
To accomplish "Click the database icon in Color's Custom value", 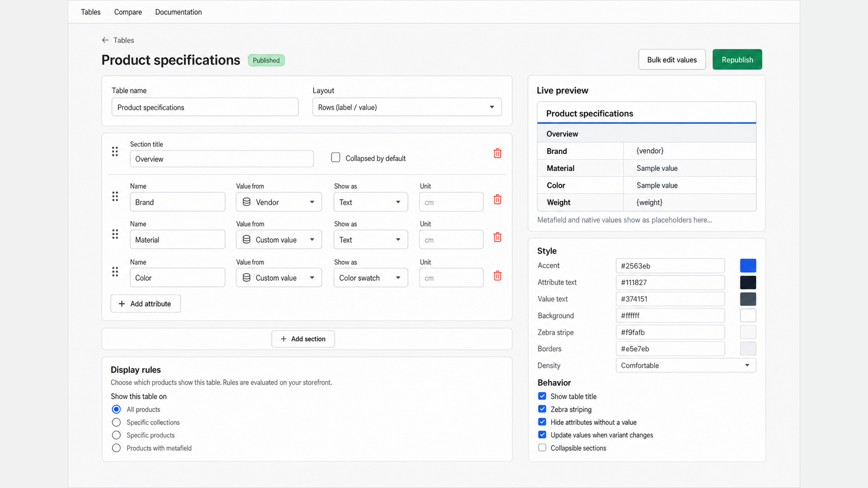I will (x=246, y=278).
